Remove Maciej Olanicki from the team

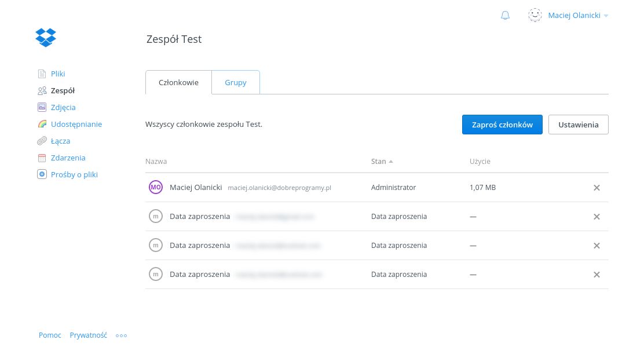tap(597, 188)
